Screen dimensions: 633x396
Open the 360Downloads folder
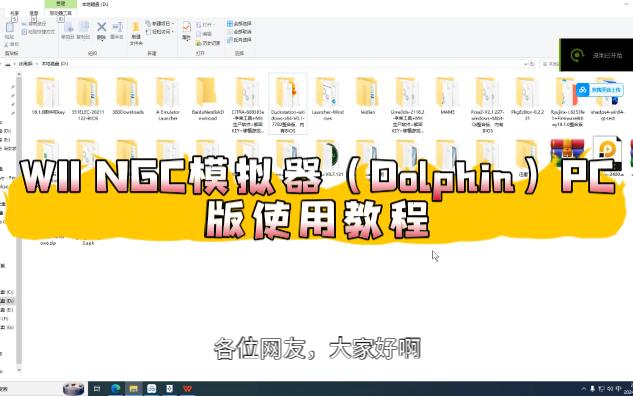coord(128,96)
